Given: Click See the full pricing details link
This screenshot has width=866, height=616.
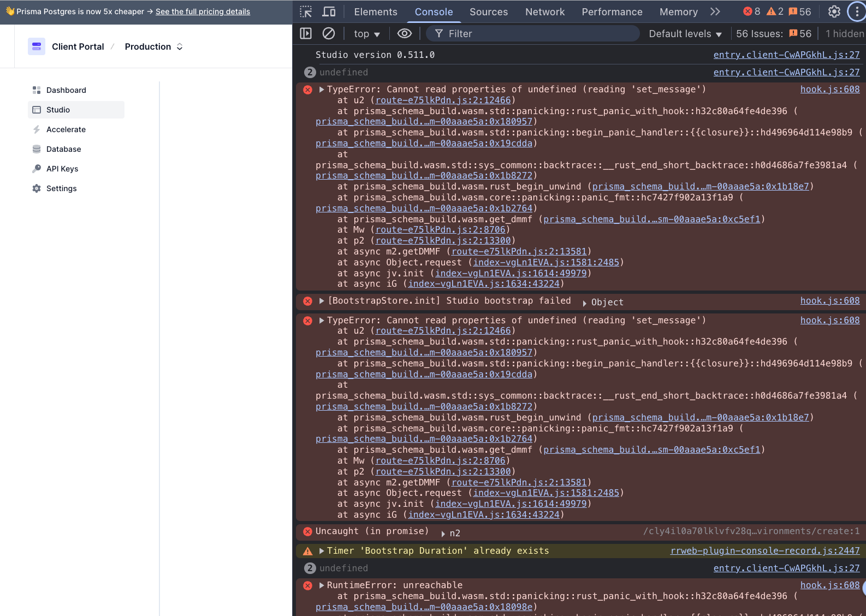Looking at the screenshot, I should point(203,11).
